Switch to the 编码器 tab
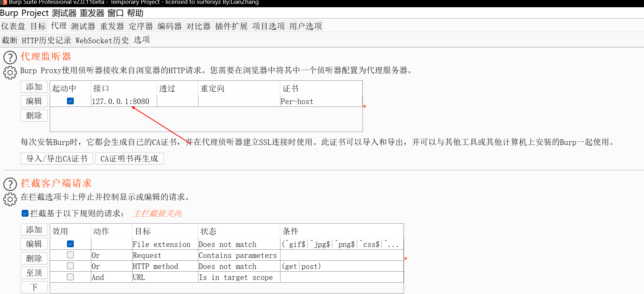The width and height of the screenshot is (644, 294). point(170,26)
